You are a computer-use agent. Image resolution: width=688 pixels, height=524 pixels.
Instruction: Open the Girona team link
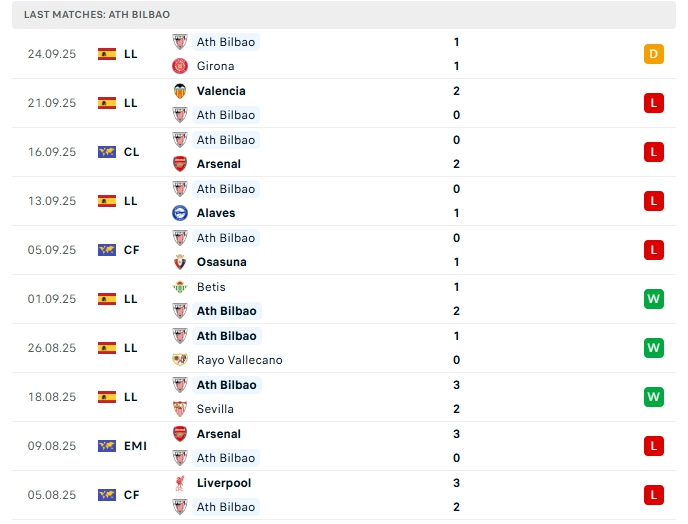tap(215, 66)
